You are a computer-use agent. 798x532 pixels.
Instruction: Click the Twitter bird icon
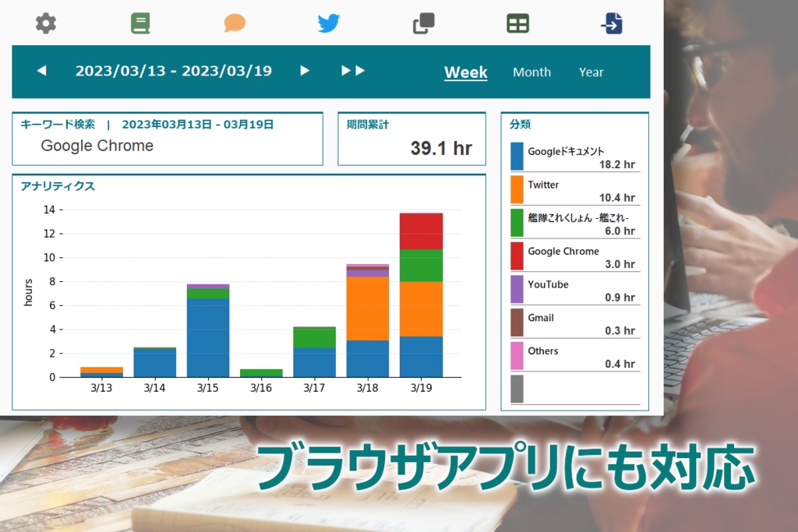329,23
